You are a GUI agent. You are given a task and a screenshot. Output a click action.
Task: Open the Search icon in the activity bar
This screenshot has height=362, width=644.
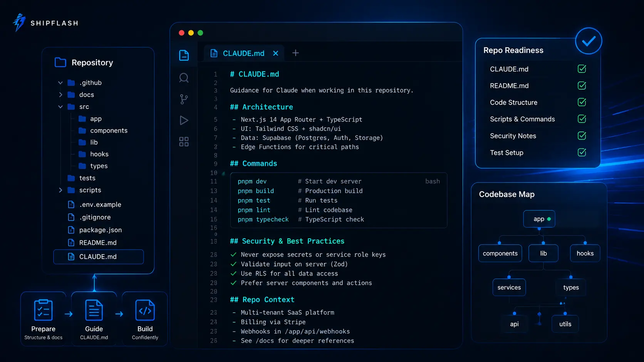coord(184,78)
